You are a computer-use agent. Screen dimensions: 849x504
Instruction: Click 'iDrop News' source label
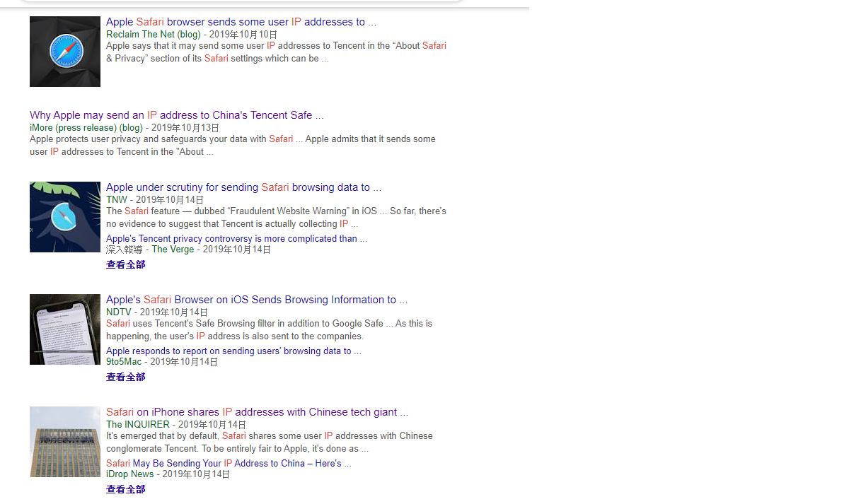click(130, 474)
